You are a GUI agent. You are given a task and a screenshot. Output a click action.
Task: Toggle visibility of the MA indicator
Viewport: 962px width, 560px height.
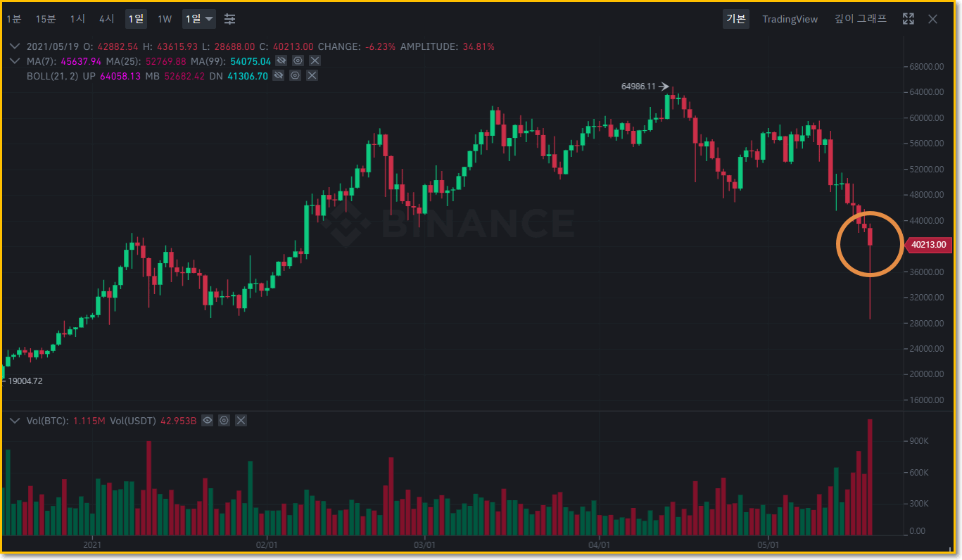click(x=280, y=61)
